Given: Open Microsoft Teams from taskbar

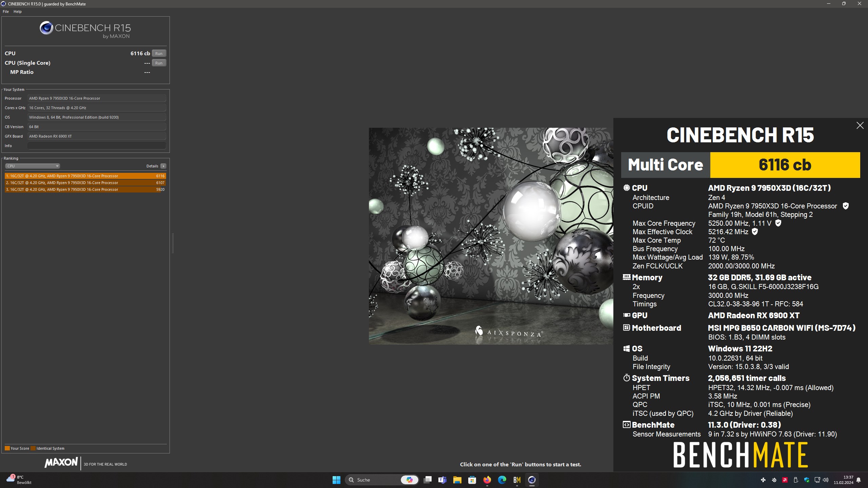Looking at the screenshot, I should [442, 480].
